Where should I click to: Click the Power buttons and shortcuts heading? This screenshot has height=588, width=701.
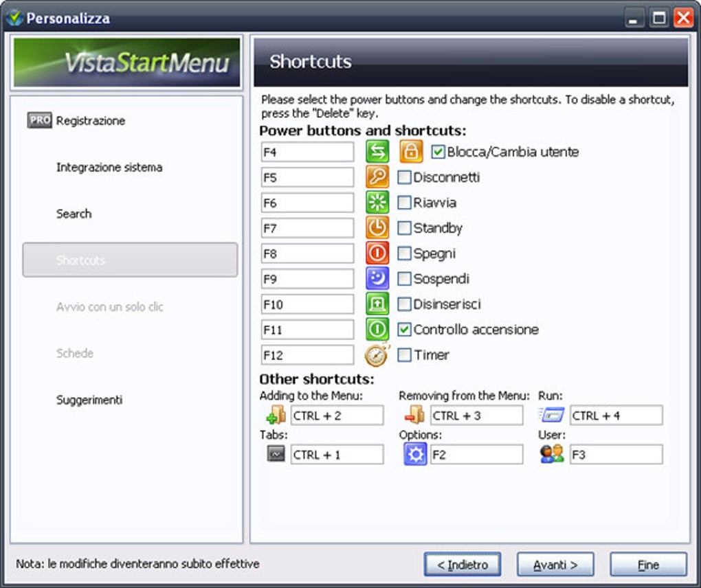[x=363, y=131]
